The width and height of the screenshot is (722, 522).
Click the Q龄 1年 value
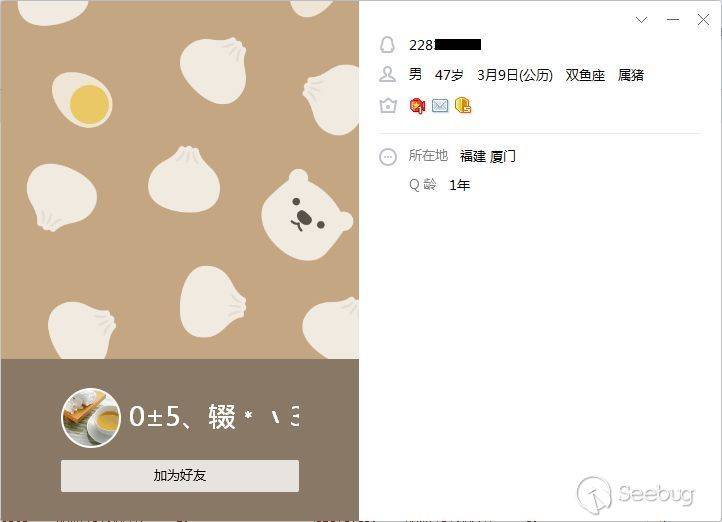tap(459, 185)
